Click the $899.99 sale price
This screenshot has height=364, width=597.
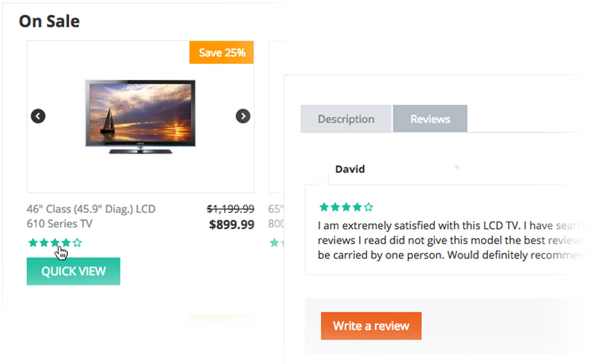click(232, 224)
